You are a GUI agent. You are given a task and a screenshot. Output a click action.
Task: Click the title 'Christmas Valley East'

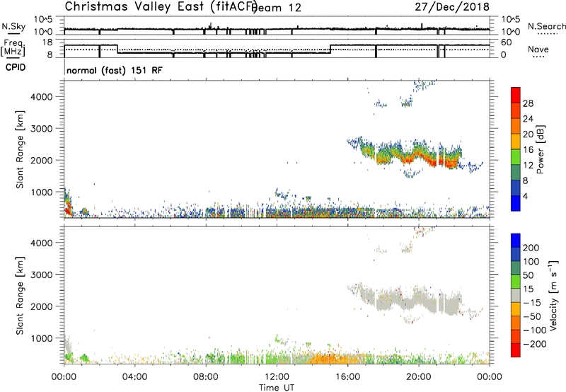coord(134,6)
